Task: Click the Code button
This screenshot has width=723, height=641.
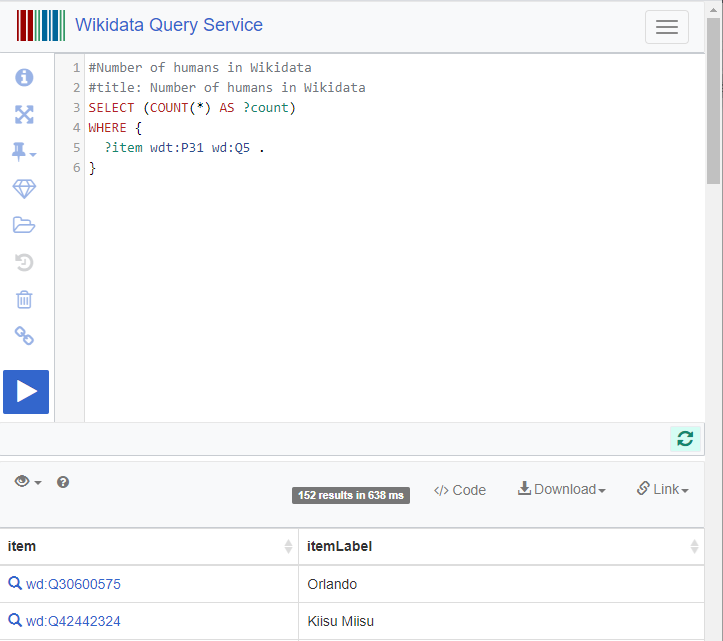Action: (x=460, y=490)
